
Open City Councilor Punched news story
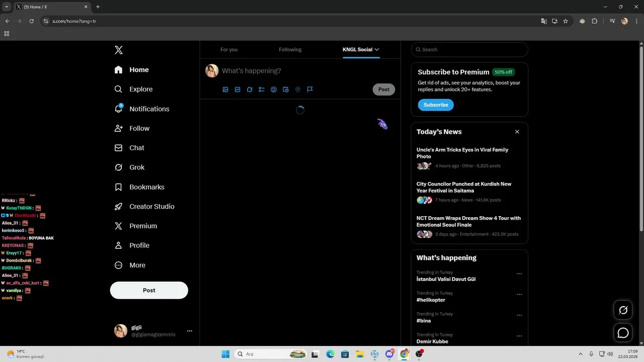[x=469, y=192]
